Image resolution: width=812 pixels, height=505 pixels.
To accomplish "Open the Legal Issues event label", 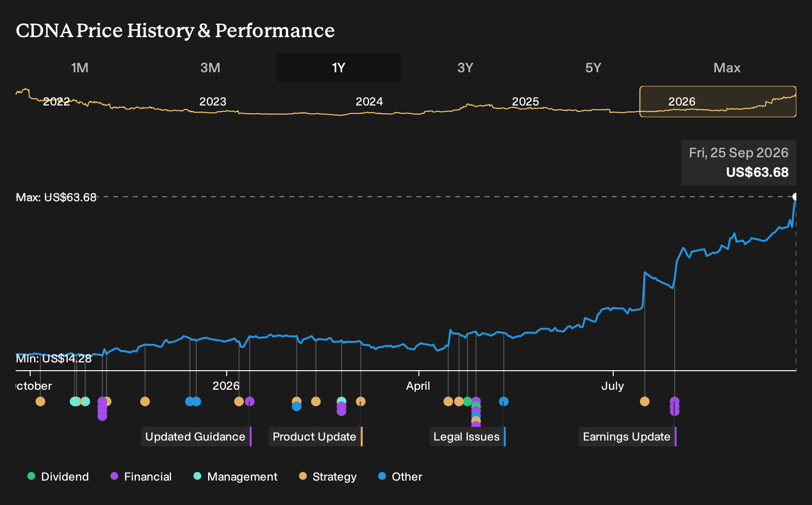I will [x=468, y=437].
